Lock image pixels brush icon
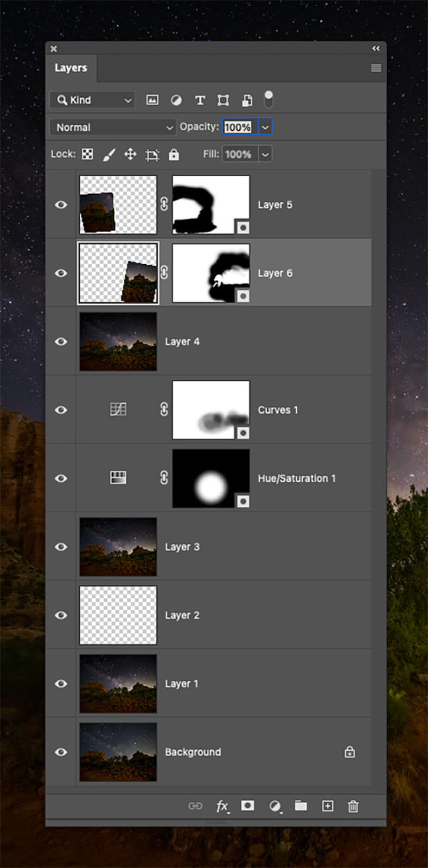This screenshot has width=428, height=868. point(109,155)
